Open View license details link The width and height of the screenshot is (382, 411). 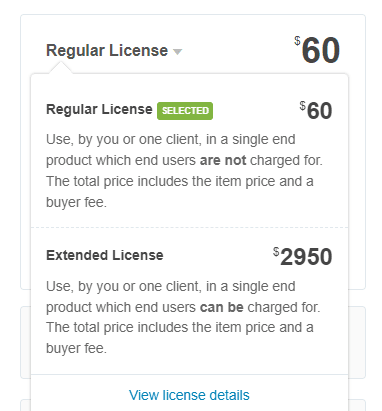189,395
